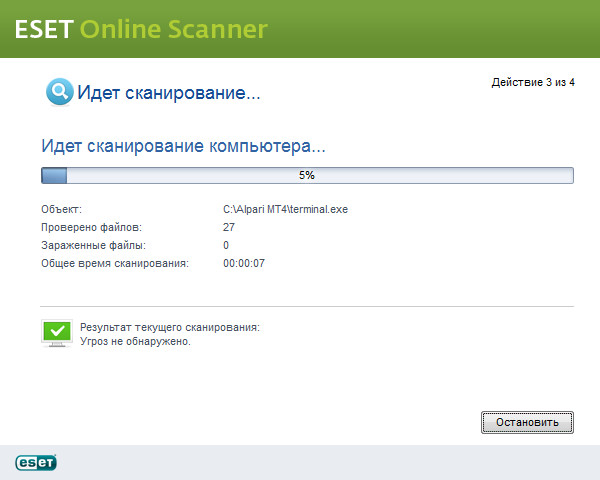This screenshot has height=480, width=600.
Task: Click the Идет сканирование... heading
Action: pyautogui.click(x=169, y=93)
